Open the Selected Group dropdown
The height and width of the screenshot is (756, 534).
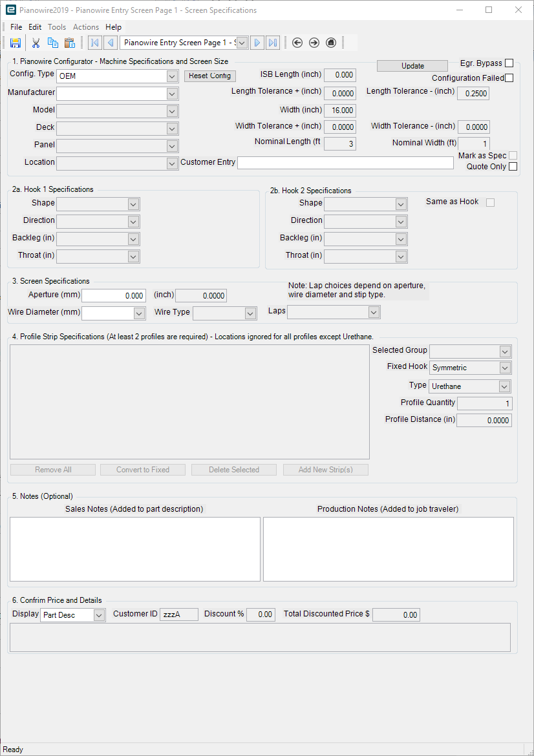pos(505,352)
